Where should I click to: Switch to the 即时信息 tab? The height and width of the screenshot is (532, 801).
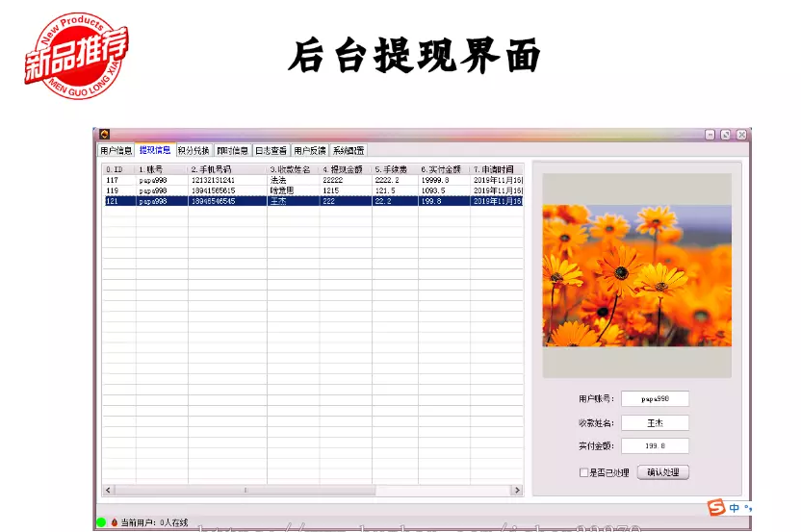[232, 151]
